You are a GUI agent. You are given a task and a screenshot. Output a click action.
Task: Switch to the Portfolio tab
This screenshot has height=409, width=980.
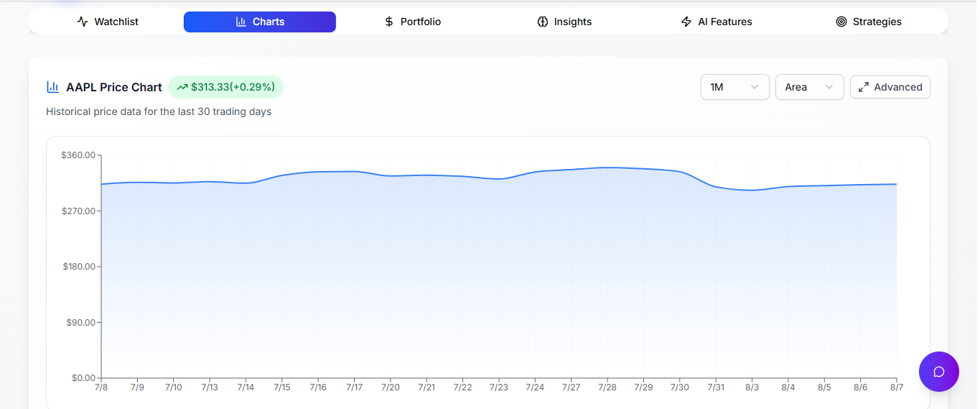pyautogui.click(x=413, y=22)
